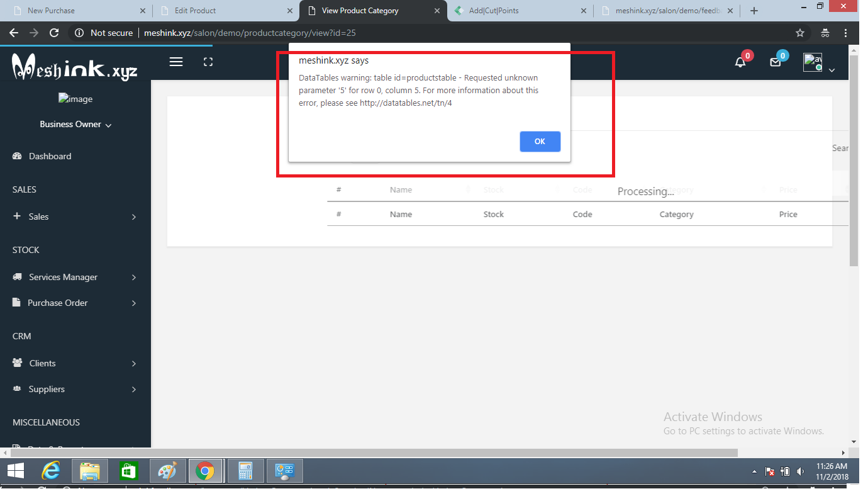Click the plus icon beside Sales

point(16,216)
